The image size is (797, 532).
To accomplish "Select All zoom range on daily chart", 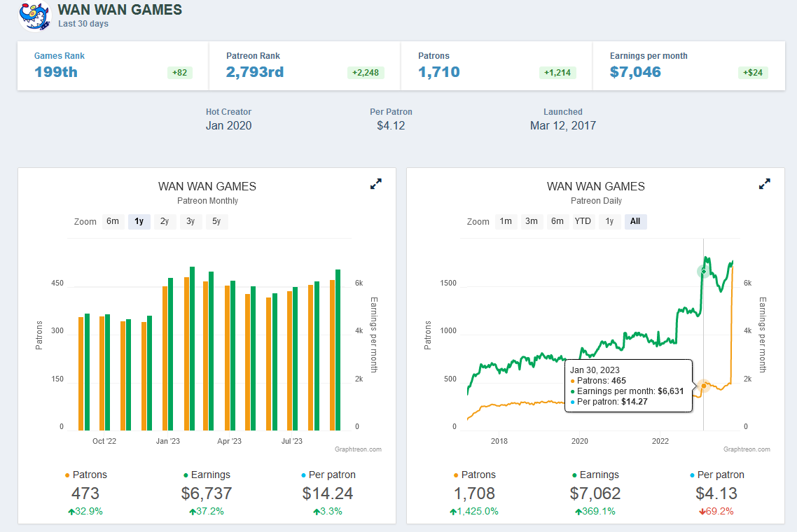I will [x=635, y=221].
